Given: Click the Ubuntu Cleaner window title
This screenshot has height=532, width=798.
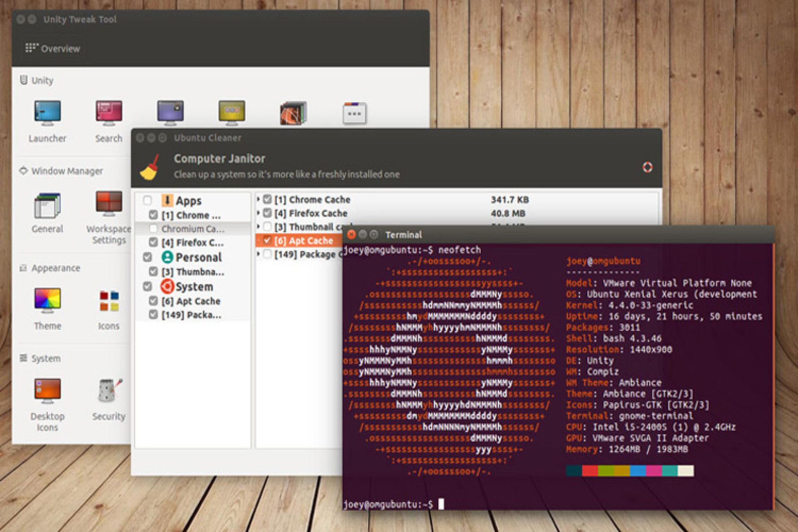Looking at the screenshot, I should (x=207, y=138).
